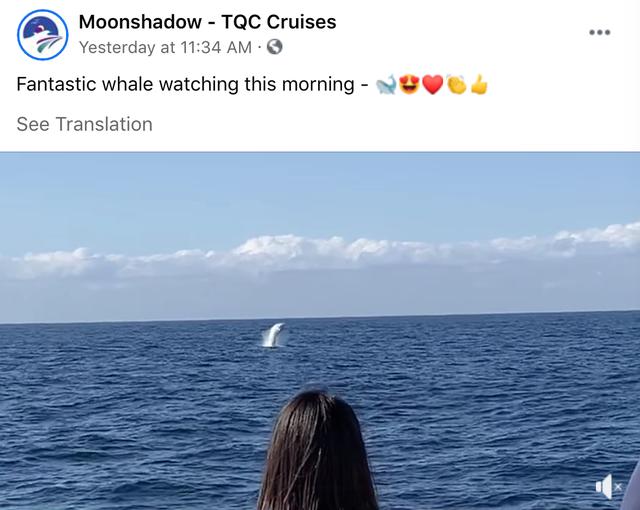Unmute the video with the speaker icon
This screenshot has width=640, height=510.
(x=608, y=486)
